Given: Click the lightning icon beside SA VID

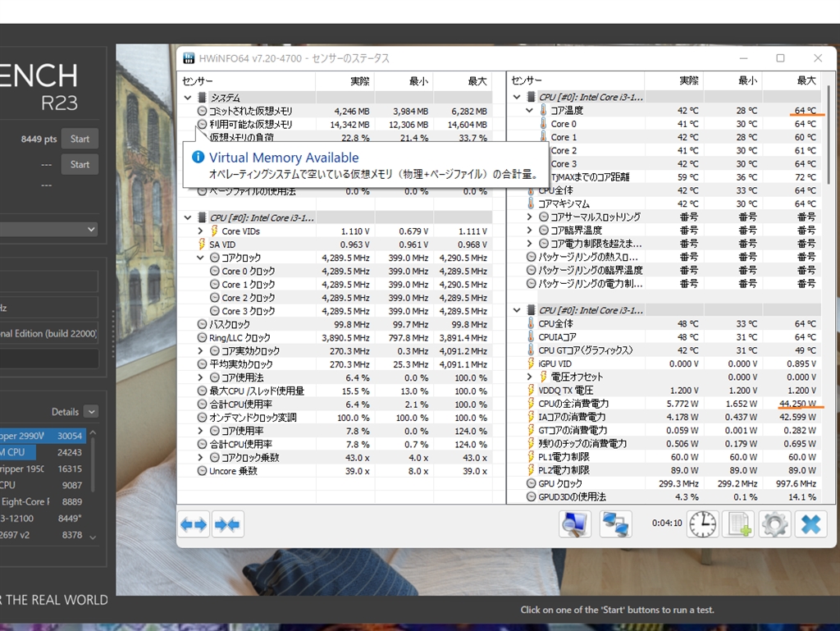Looking at the screenshot, I should (x=202, y=245).
